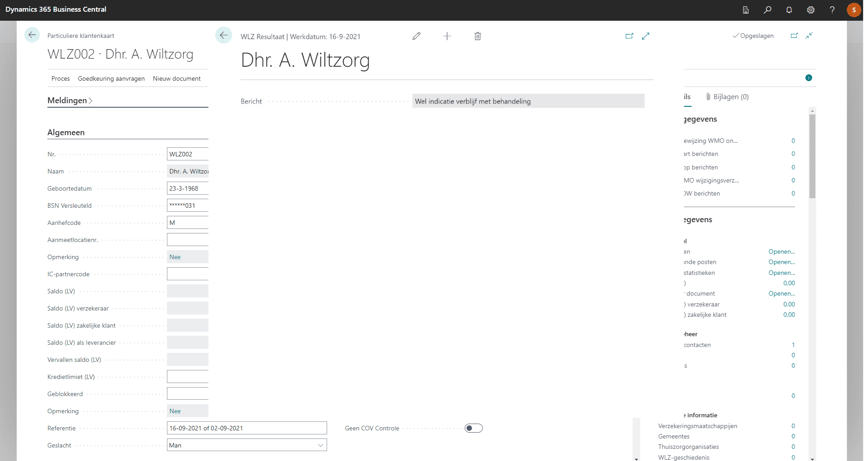Viewport: 864px width, 461px height.
Task: Open the statistieken Openen... link
Action: click(x=781, y=273)
